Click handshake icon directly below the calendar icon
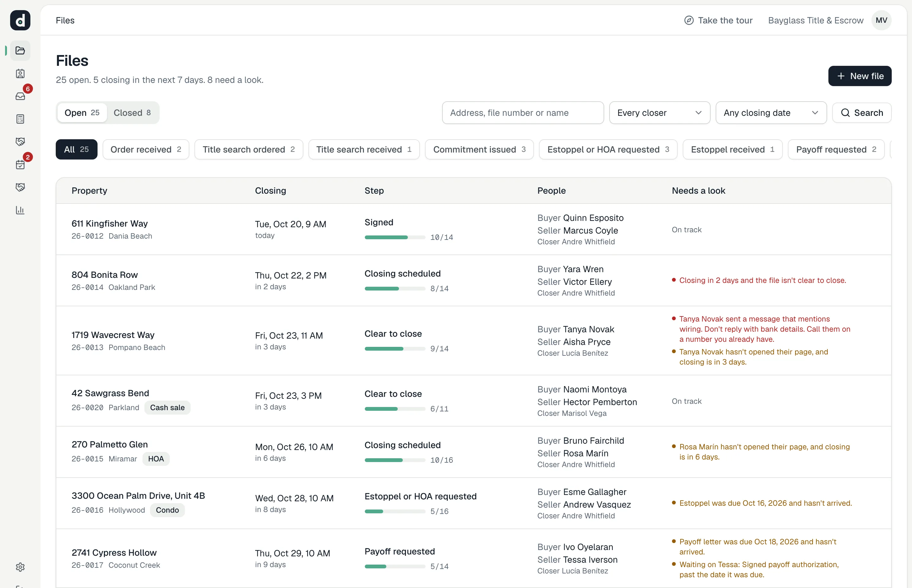The height and width of the screenshot is (588, 912). coord(20,187)
